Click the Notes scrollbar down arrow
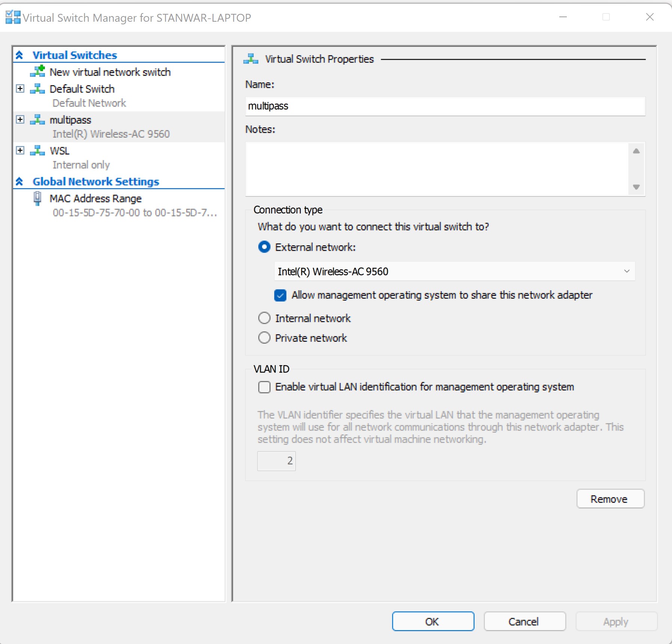This screenshot has width=672, height=644. tap(636, 187)
